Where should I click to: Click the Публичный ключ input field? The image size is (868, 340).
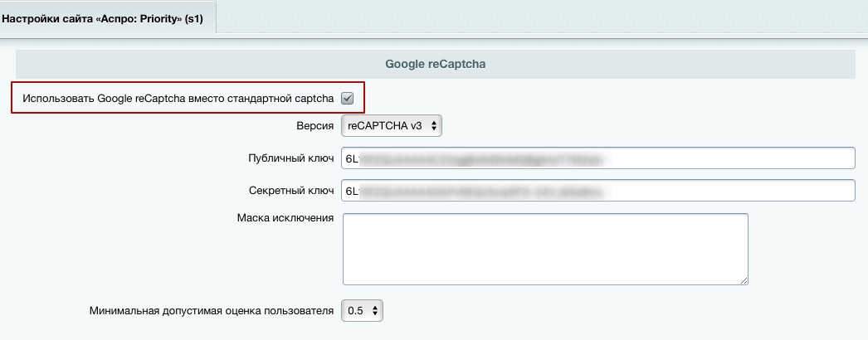598,158
